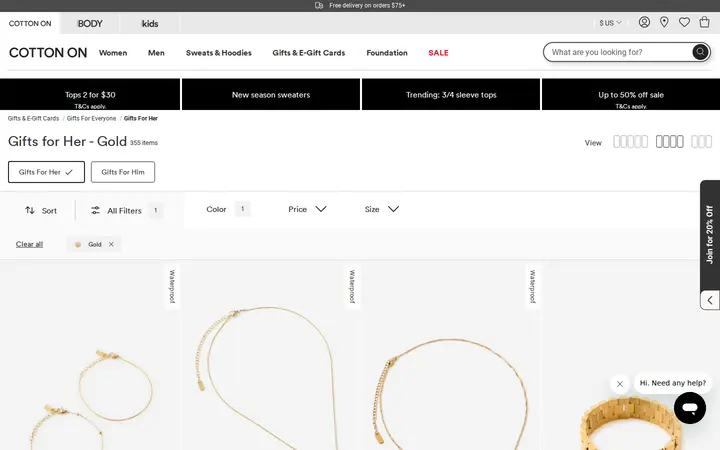720x450 pixels.
Task: Open the $ US currency dropdown
Action: [x=610, y=22]
